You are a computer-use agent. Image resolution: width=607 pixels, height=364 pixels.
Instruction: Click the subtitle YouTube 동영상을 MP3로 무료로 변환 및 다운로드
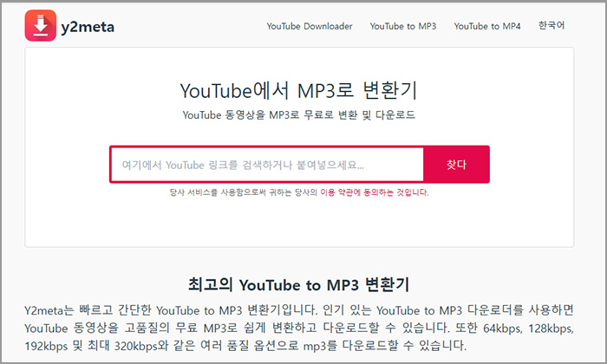point(299,115)
